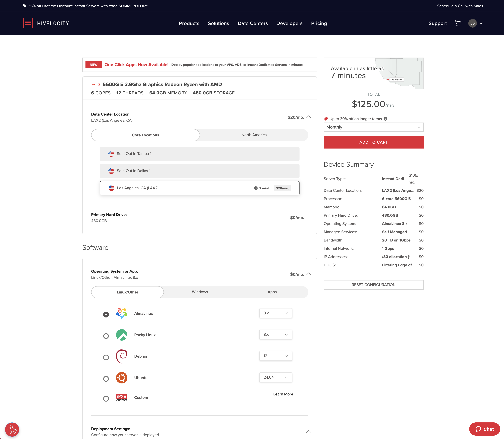Click the "AlmaLinux 8.x" summary value
504x439 pixels.
395,224
